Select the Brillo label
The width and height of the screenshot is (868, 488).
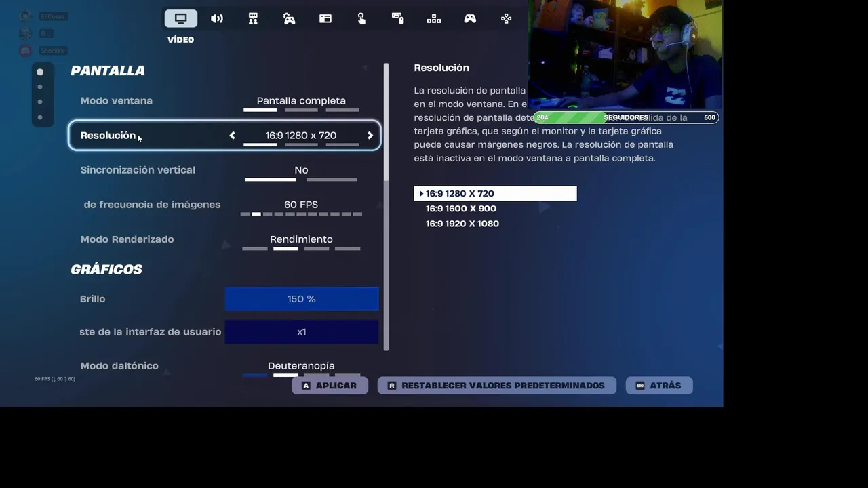tap(92, 299)
